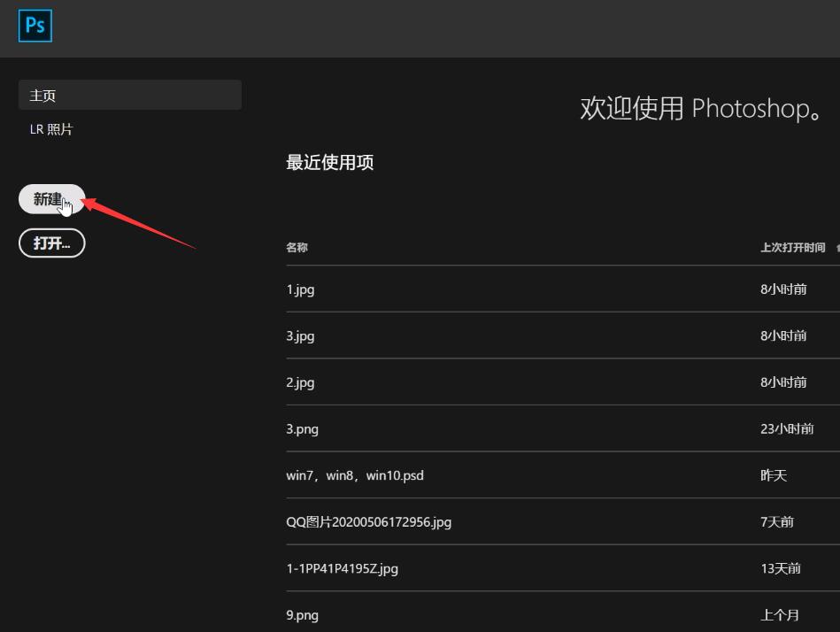Sort the list by 名称 column header
The width and height of the screenshot is (840, 632).
(297, 248)
